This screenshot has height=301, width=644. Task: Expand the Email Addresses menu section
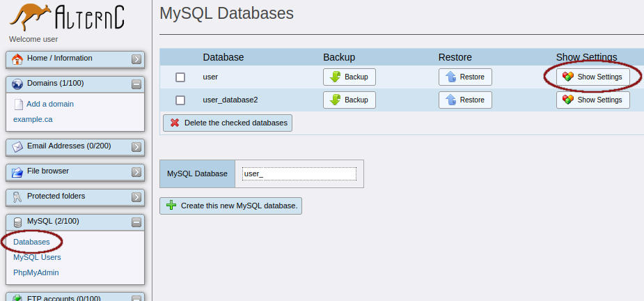pos(136,147)
